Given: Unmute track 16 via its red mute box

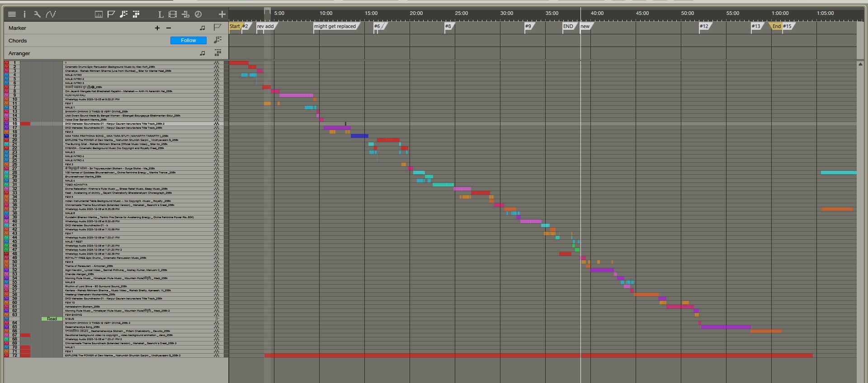Looking at the screenshot, I should [x=25, y=124].
